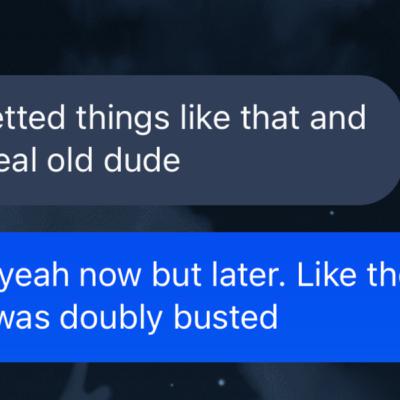Select the word "dude" in gray message

click(x=142, y=160)
